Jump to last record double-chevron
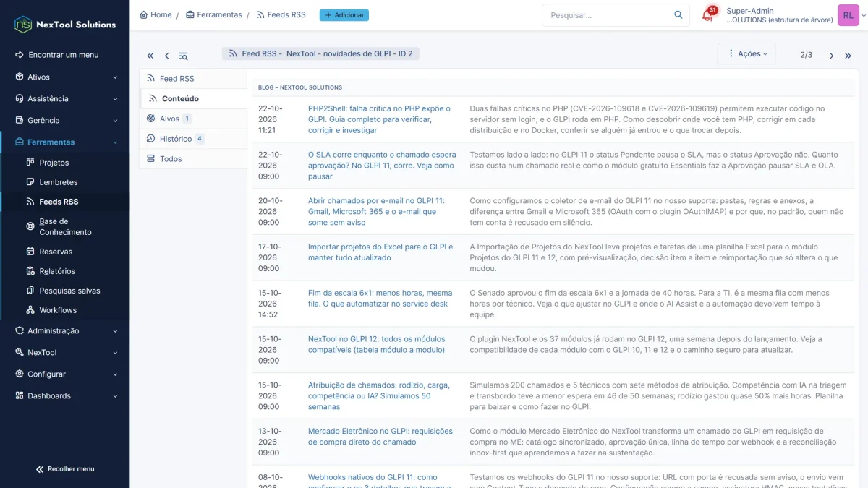The width and height of the screenshot is (868, 488). point(848,56)
